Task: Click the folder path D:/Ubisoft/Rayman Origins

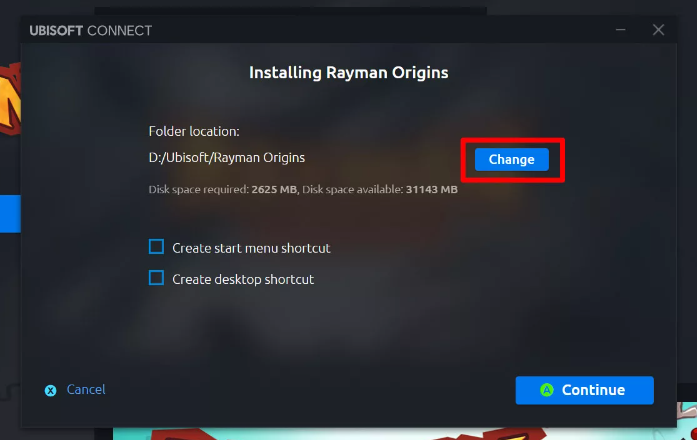Action: [x=227, y=158]
